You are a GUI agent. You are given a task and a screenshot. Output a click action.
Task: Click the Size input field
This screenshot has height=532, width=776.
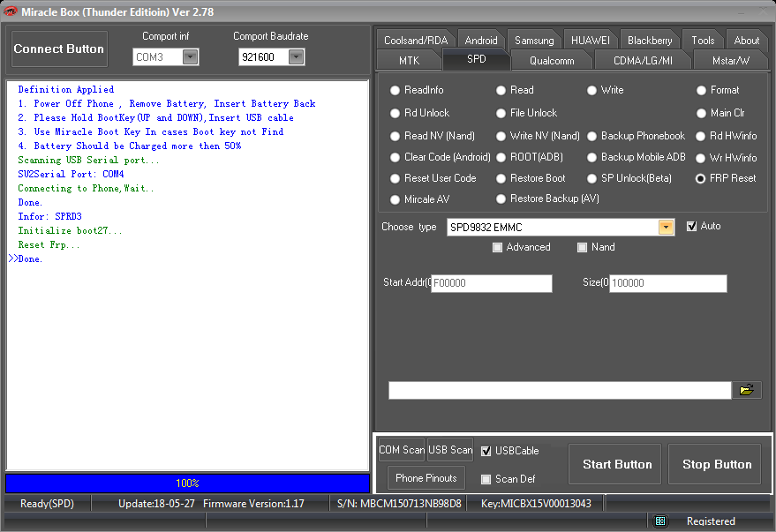click(x=667, y=283)
